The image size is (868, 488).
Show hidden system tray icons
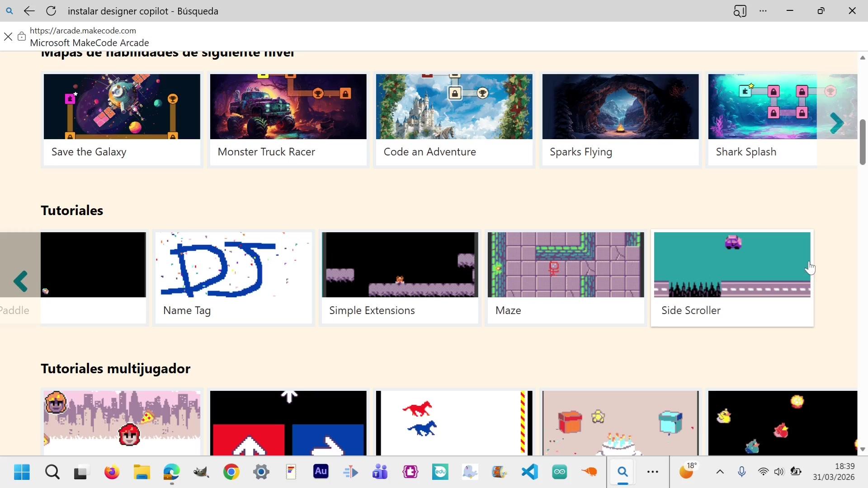point(720,472)
